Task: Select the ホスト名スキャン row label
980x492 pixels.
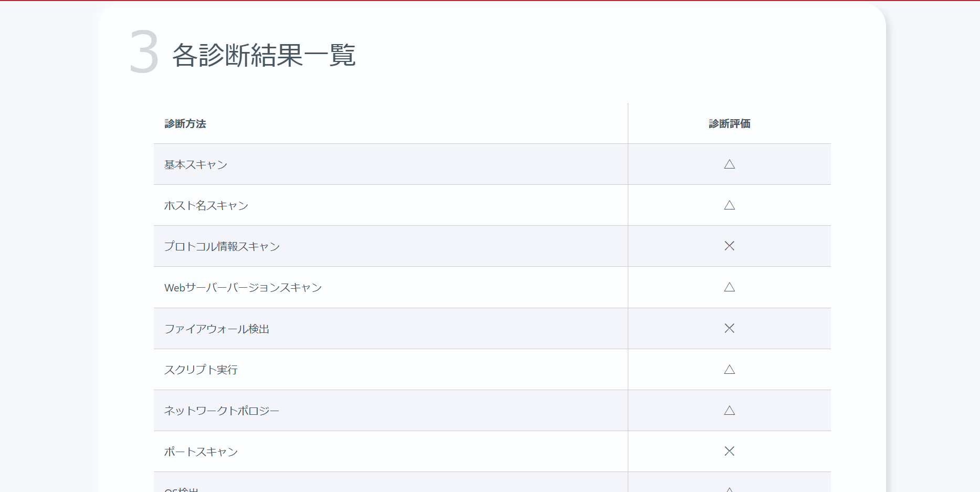Action: [206, 206]
